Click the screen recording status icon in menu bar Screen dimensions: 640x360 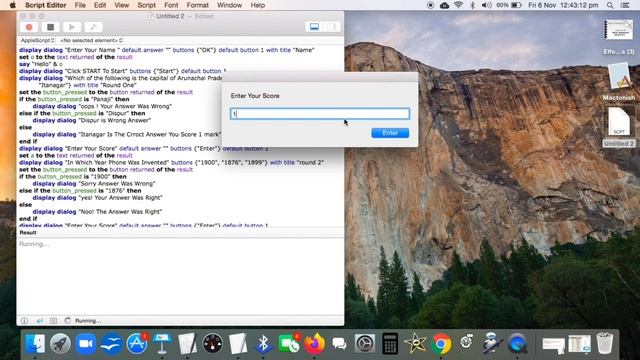click(430, 5)
